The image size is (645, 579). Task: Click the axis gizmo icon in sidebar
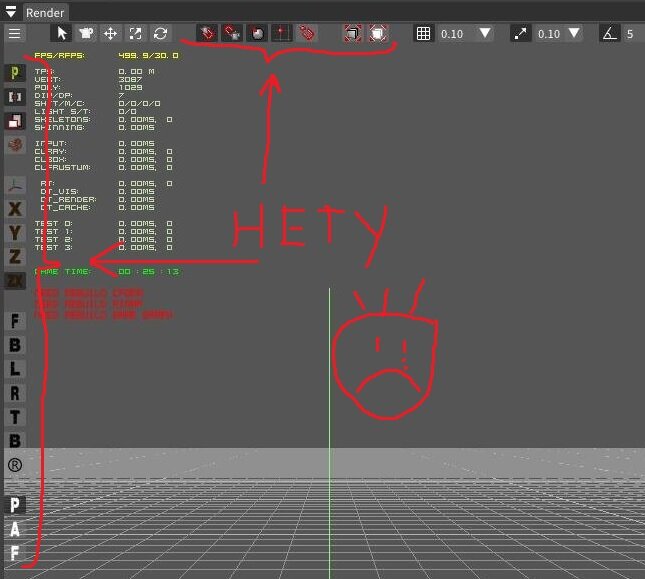pos(15,185)
